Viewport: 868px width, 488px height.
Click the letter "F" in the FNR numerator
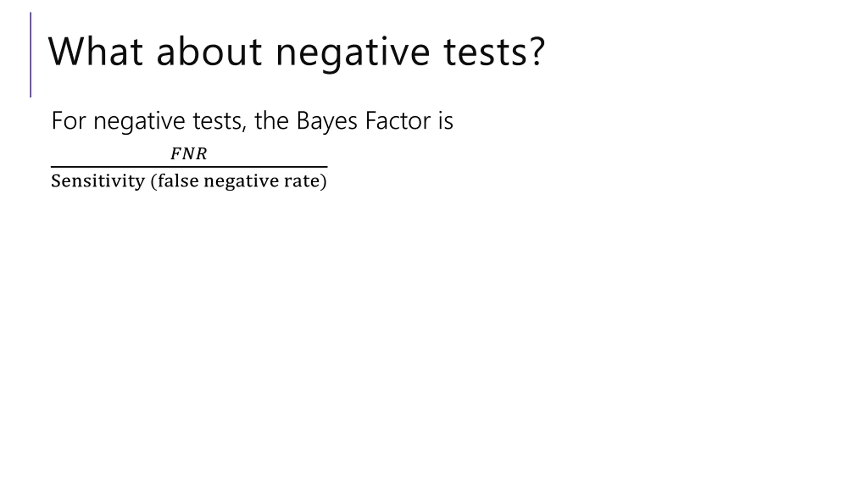pyautogui.click(x=175, y=154)
